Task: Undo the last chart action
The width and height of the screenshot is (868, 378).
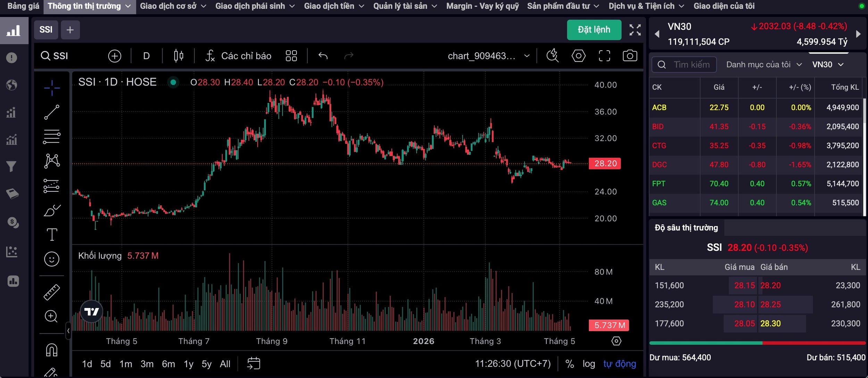Action: (323, 56)
